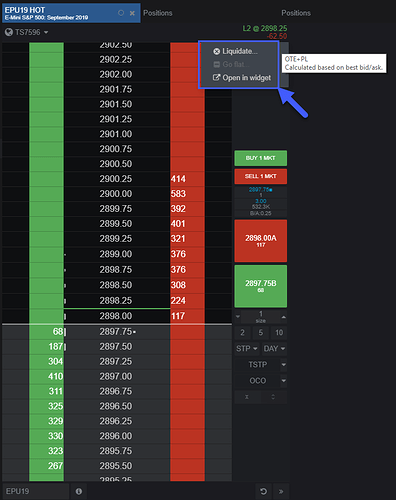Click the price 2897.50 in the ladder

pos(116,347)
